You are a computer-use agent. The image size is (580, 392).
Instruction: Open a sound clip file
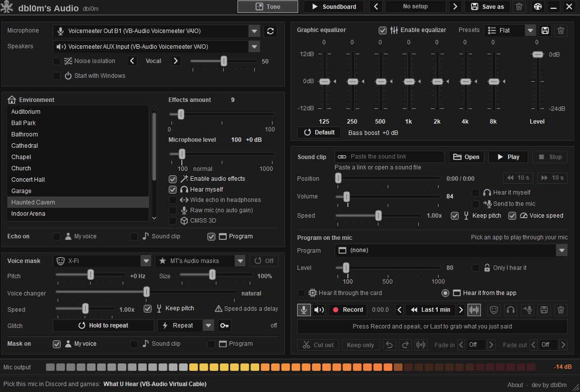[x=467, y=157]
